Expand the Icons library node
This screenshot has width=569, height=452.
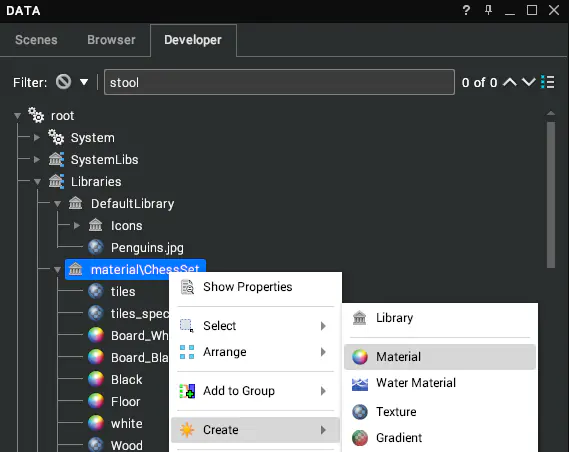(x=77, y=226)
